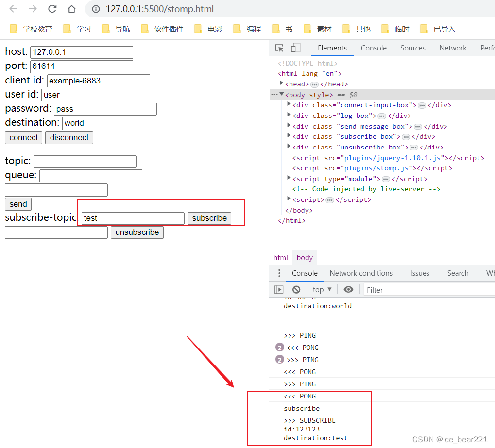The width and height of the screenshot is (495, 448).
Task: Toggle the inspect element cursor mode
Action: (280, 48)
